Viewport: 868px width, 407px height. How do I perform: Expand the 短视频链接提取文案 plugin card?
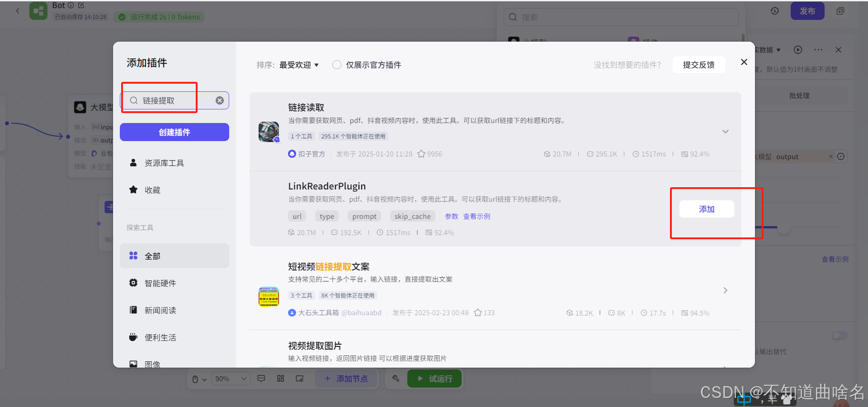click(726, 290)
